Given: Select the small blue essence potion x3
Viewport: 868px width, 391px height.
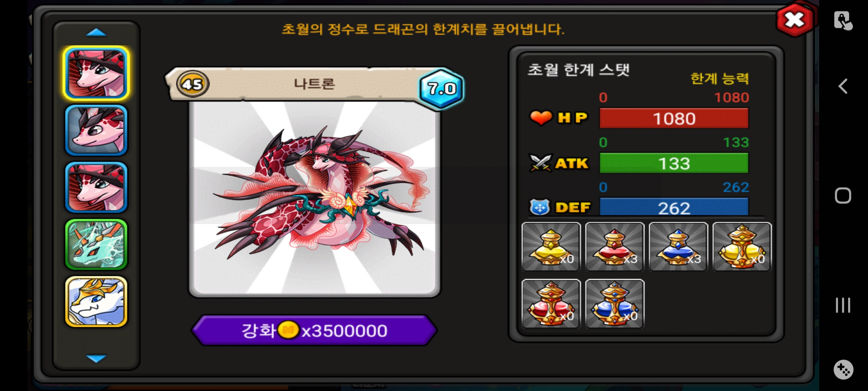Looking at the screenshot, I should coord(678,247).
